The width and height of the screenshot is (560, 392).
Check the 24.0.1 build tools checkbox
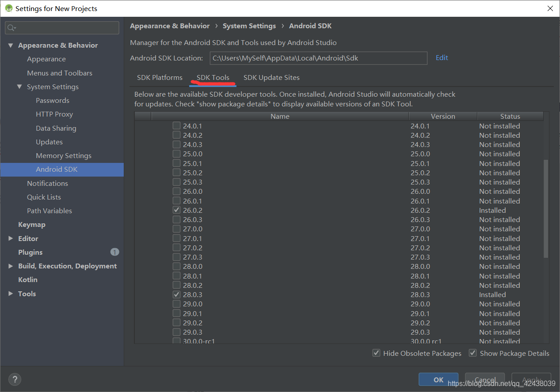click(176, 126)
